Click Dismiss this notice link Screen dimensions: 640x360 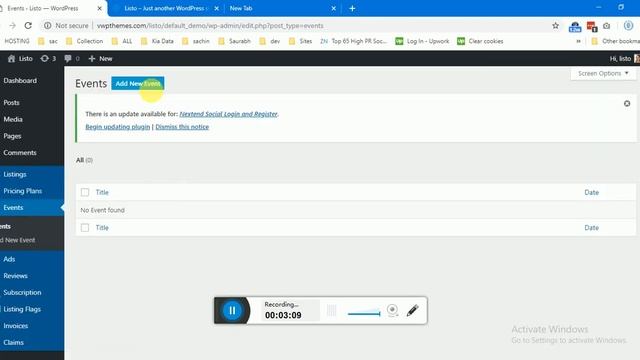pos(182,127)
